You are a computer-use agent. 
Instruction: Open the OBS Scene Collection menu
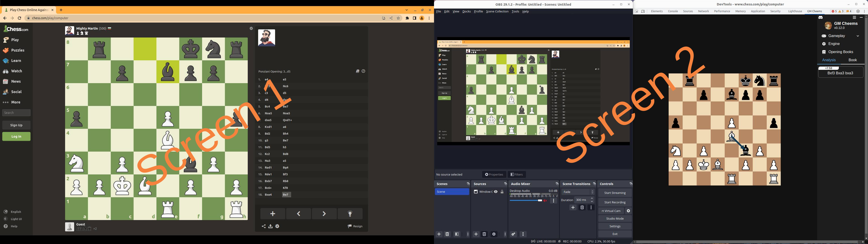coord(497,12)
